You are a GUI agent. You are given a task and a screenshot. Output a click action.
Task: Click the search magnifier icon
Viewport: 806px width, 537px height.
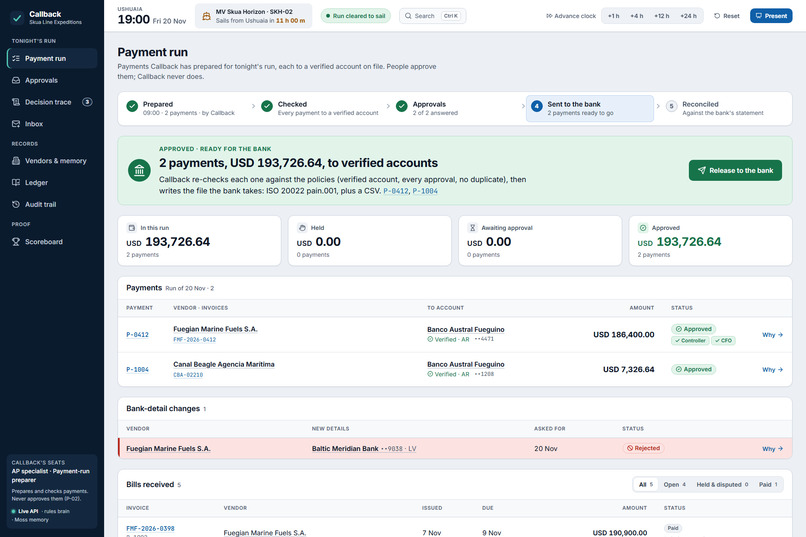coord(408,16)
